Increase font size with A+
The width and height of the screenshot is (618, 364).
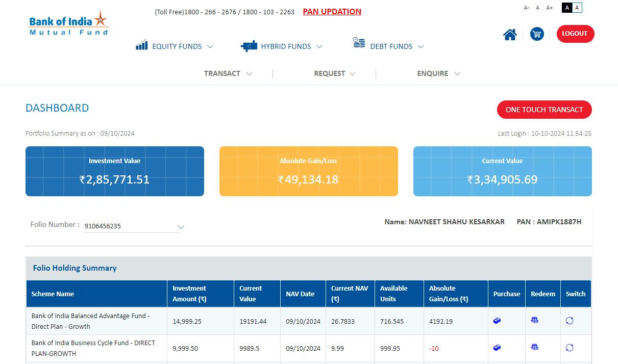point(550,8)
